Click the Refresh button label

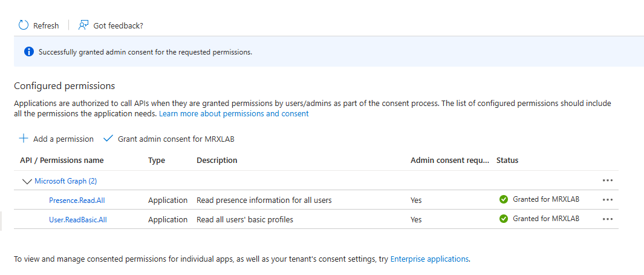point(46,25)
